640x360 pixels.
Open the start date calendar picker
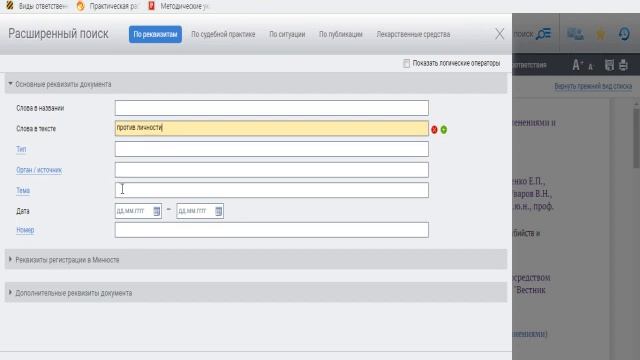point(156,211)
